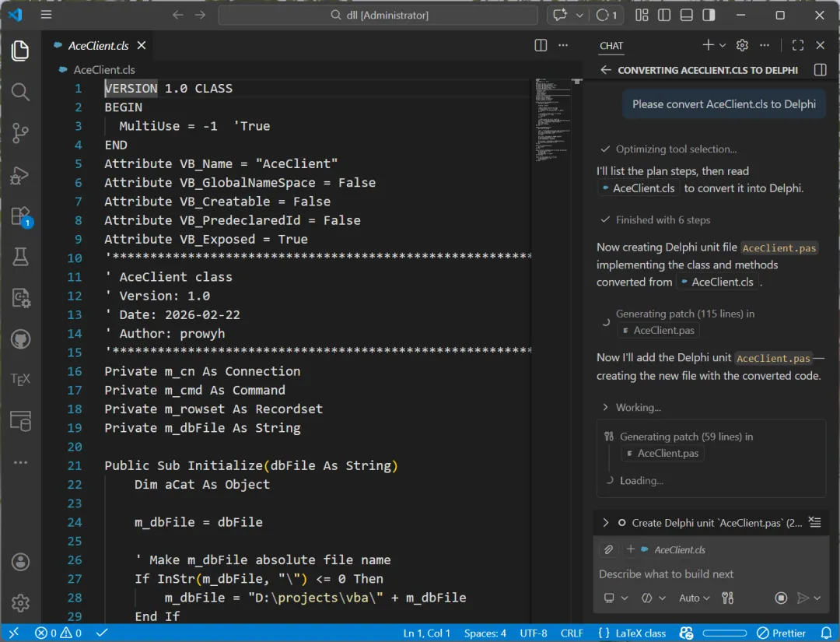The width and height of the screenshot is (840, 642).
Task: Open the Extensions view with badge
Action: (x=20, y=216)
